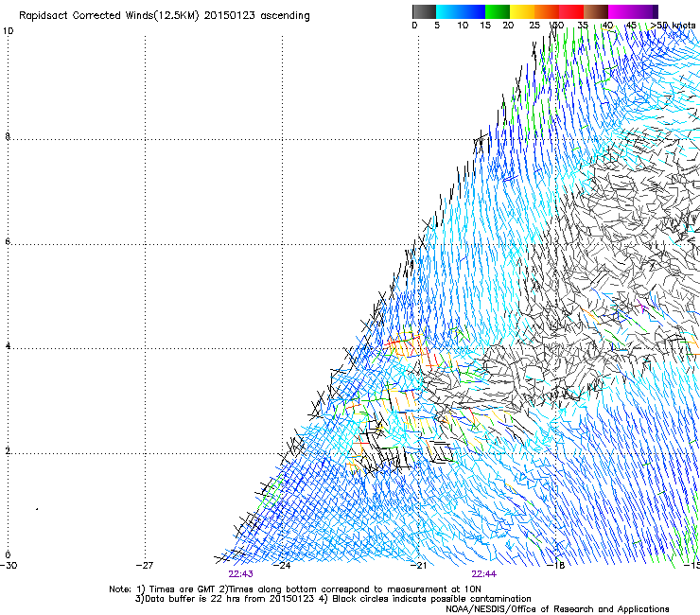
Task: Click the purple '22:44' swath time label
Action: click(x=484, y=574)
